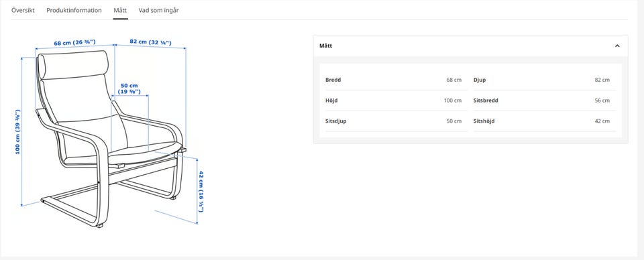644x260 pixels.
Task: Click the Sitshöjd row label
Action: tap(484, 121)
